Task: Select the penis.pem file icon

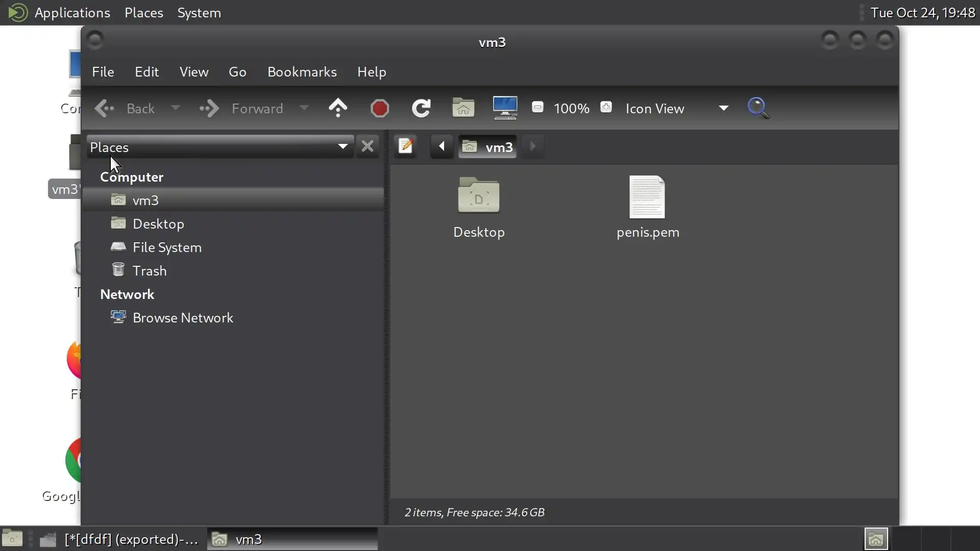Action: pos(647,198)
